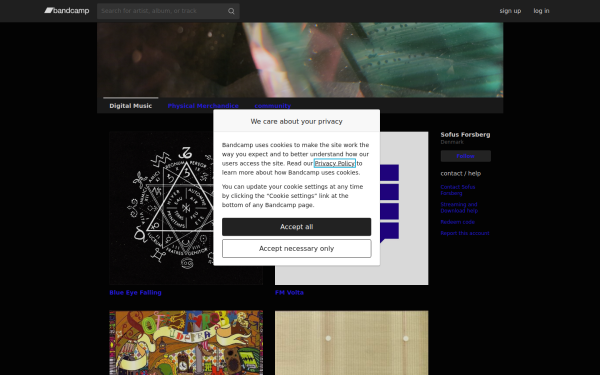Viewport: 600px width, 375px height.
Task: Accept all cookies
Action: [x=297, y=227]
